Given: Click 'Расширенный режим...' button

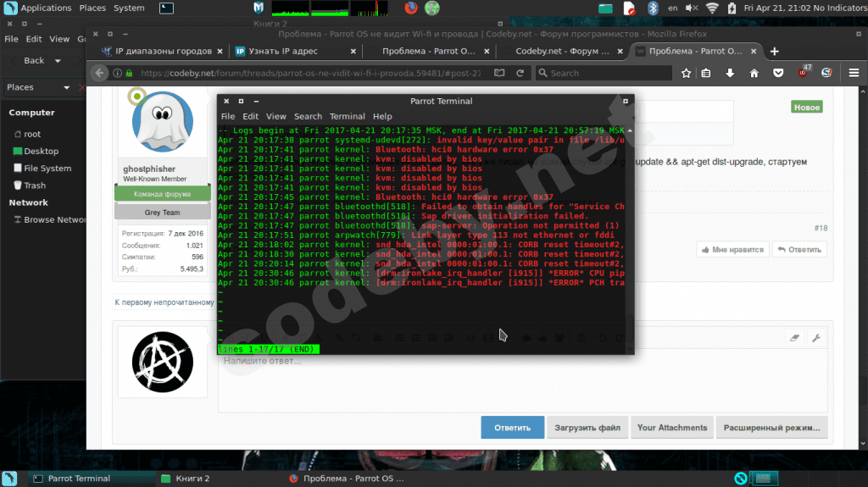Looking at the screenshot, I should tap(771, 427).
